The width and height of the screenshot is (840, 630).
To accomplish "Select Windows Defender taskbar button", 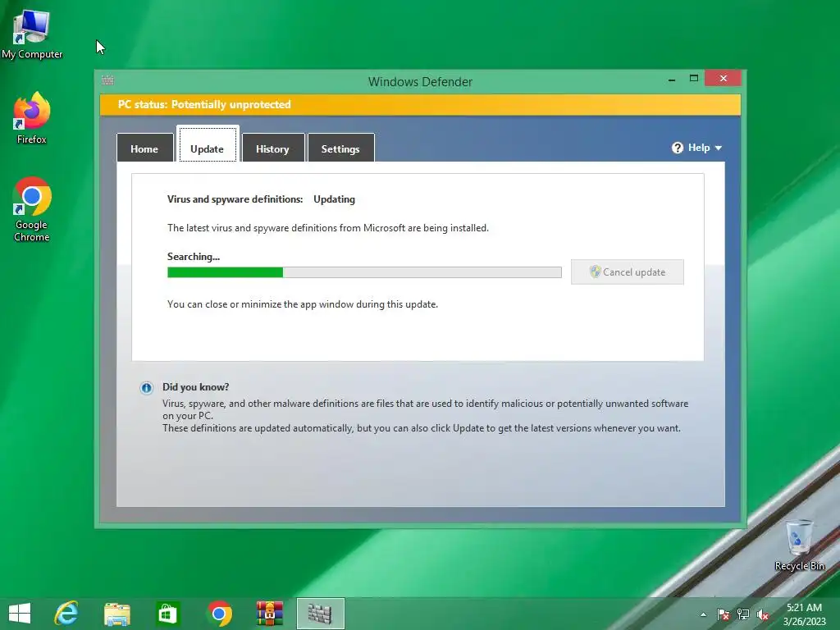I will [x=321, y=614].
